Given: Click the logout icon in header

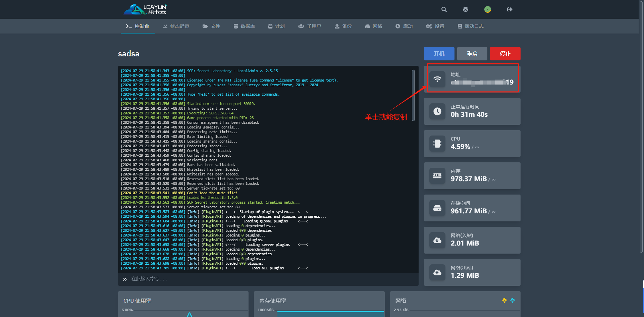Looking at the screenshot, I should point(509,9).
